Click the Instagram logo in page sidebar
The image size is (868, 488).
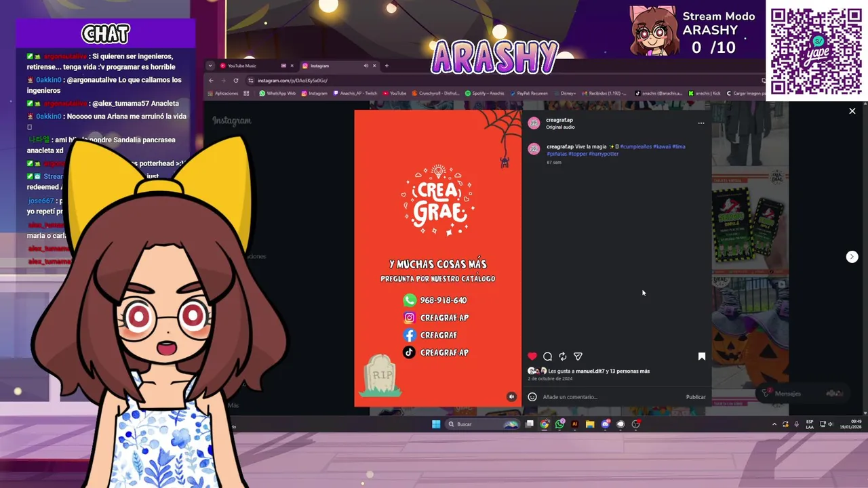tap(232, 121)
